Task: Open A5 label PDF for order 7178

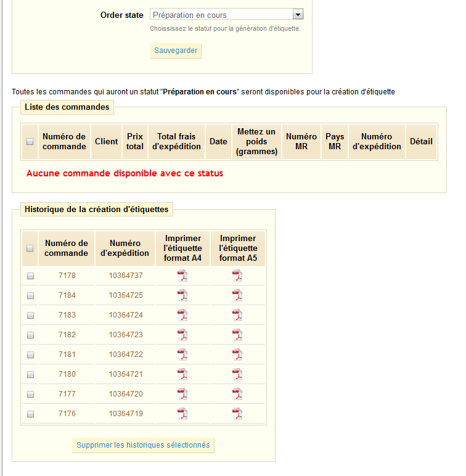Action: click(x=237, y=276)
